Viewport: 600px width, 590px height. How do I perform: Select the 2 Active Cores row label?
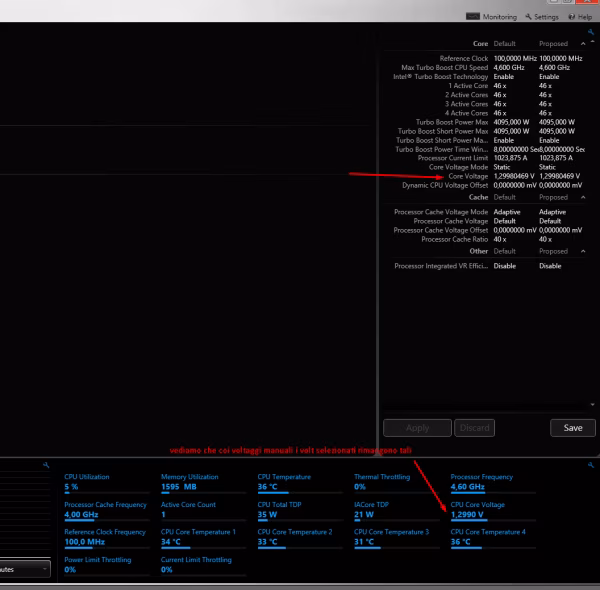click(466, 95)
